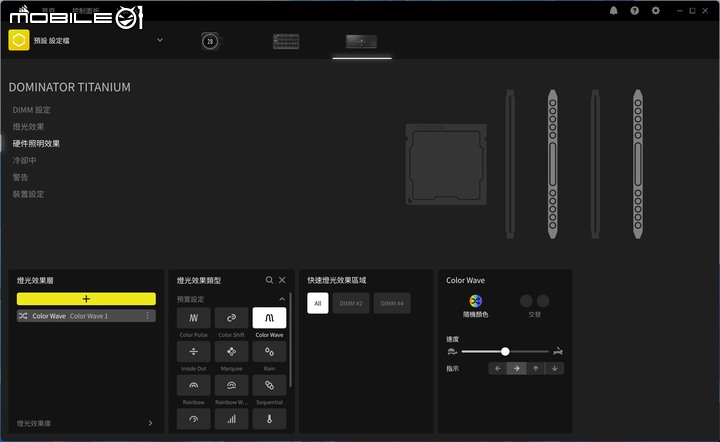
Task: Choose the gauge-shaped effect icon
Action: (x=194, y=419)
